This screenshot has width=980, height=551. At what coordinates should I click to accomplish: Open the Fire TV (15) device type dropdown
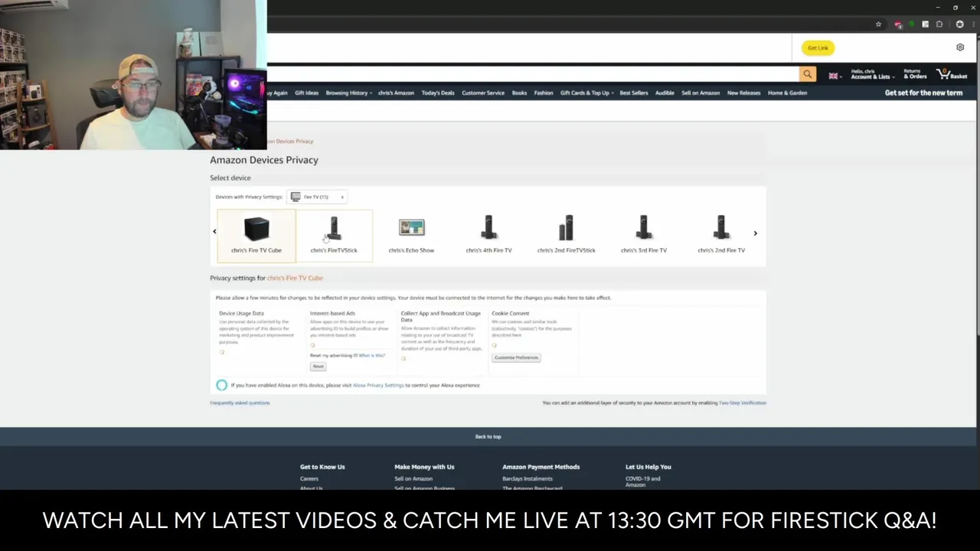318,197
